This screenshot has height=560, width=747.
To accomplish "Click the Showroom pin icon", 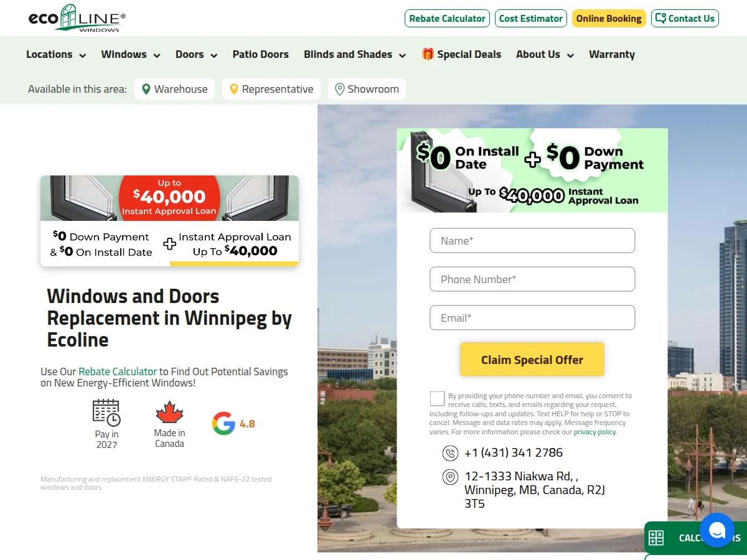I will coord(339,89).
